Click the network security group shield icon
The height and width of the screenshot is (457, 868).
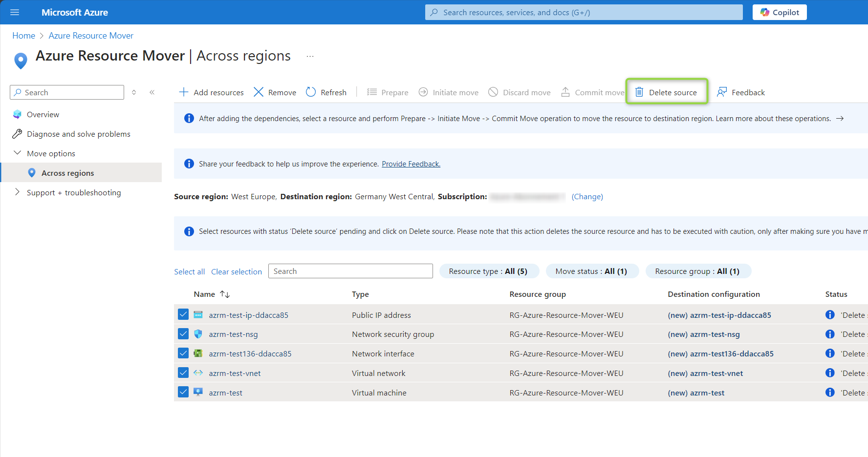point(198,334)
